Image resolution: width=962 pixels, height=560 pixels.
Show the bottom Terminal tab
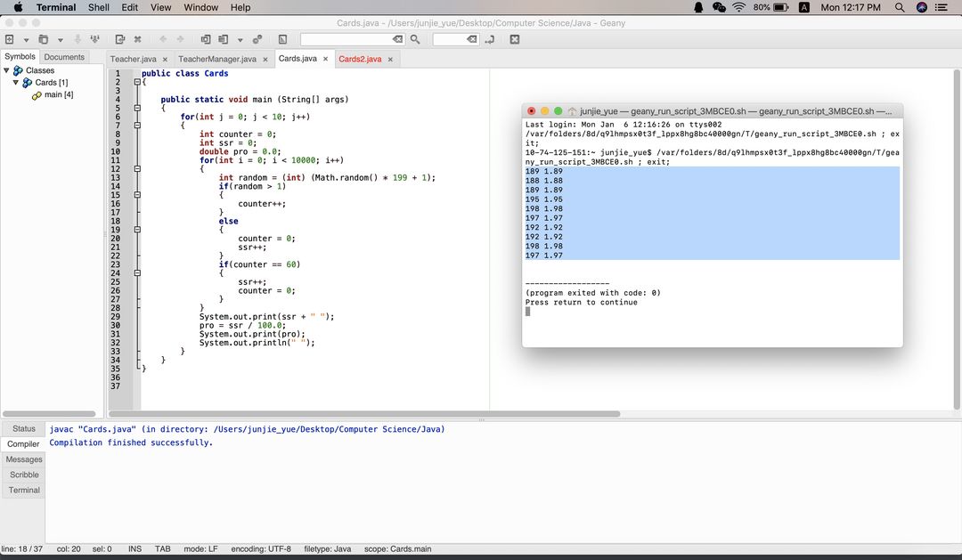pos(24,490)
